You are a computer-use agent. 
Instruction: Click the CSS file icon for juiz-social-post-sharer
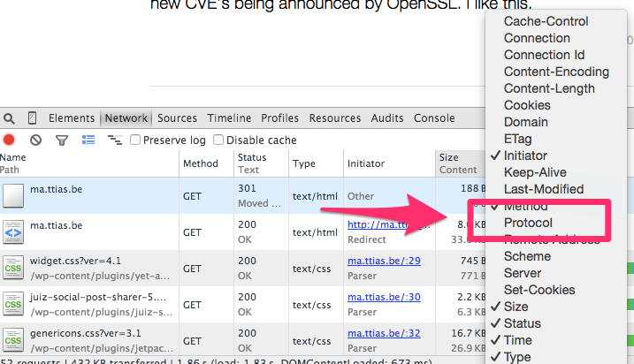(13, 304)
